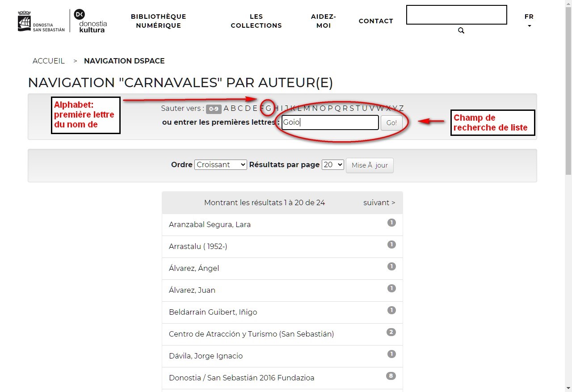Open the Ordre Croissant dropdown
Viewport: 572px width, 392px height.
coord(221,165)
